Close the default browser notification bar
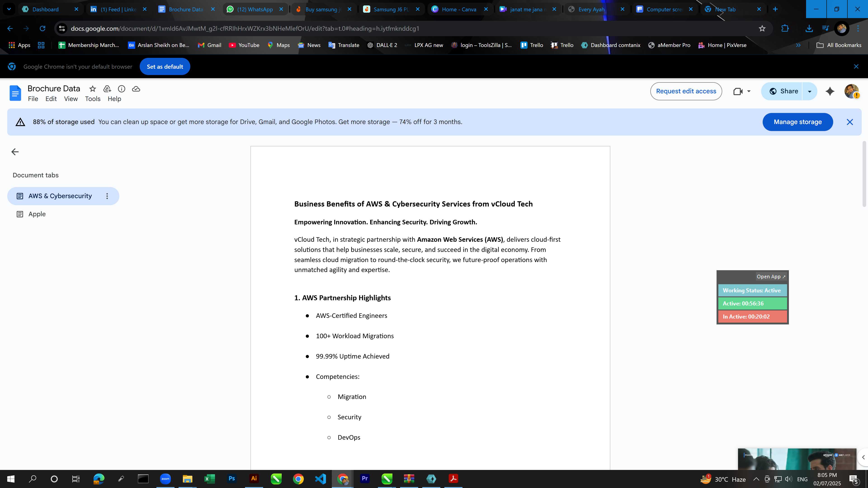Viewport: 868px width, 488px height. 856,67
